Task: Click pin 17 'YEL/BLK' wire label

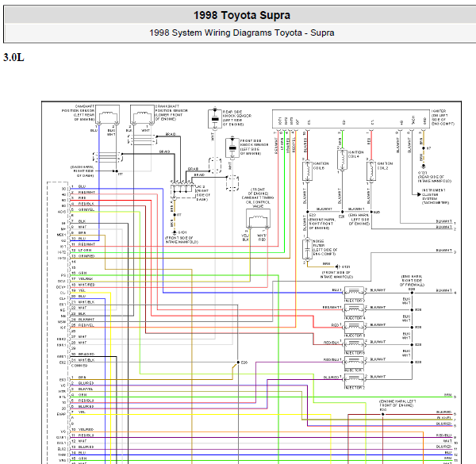Action: tap(86, 278)
